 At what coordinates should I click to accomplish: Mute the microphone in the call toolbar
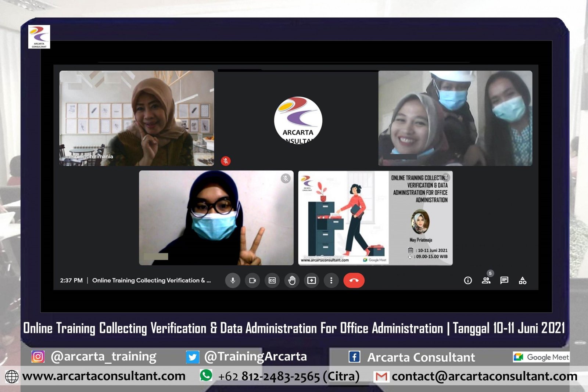[233, 280]
